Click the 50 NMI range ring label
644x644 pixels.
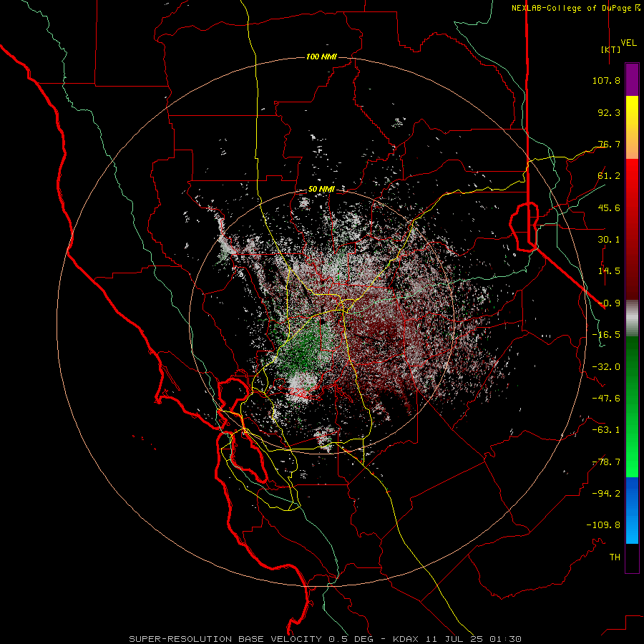[321, 190]
